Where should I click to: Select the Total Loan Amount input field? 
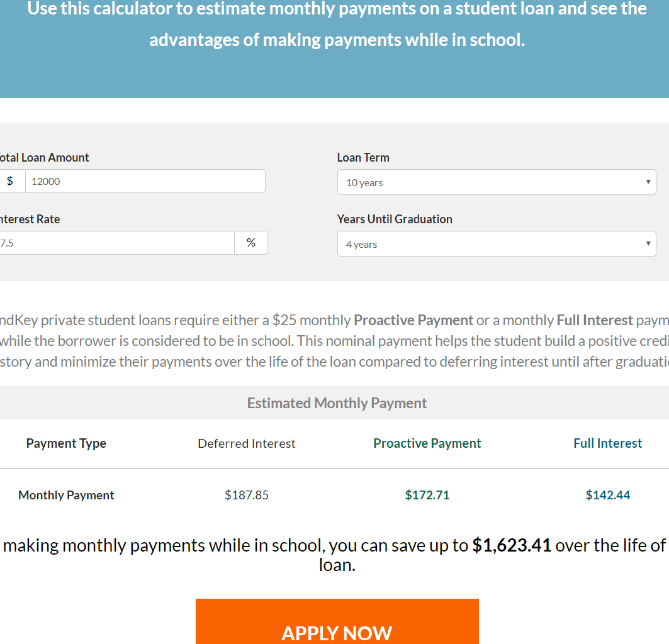[145, 180]
